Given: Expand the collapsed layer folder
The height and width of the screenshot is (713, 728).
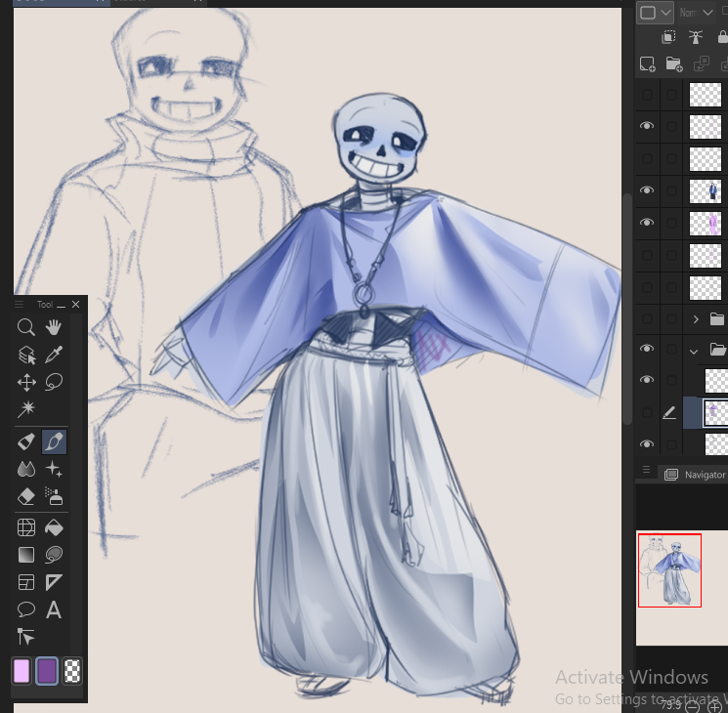Looking at the screenshot, I should pyautogui.click(x=696, y=319).
